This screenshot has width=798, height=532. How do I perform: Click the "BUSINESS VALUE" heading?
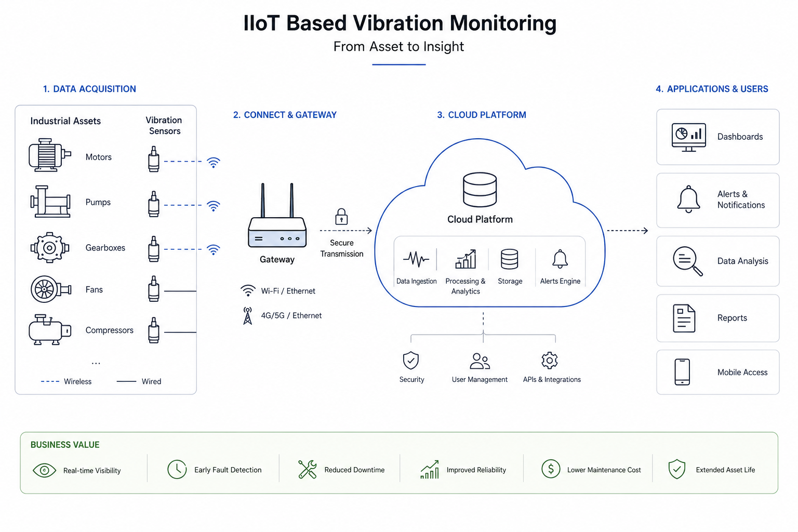[x=65, y=445]
